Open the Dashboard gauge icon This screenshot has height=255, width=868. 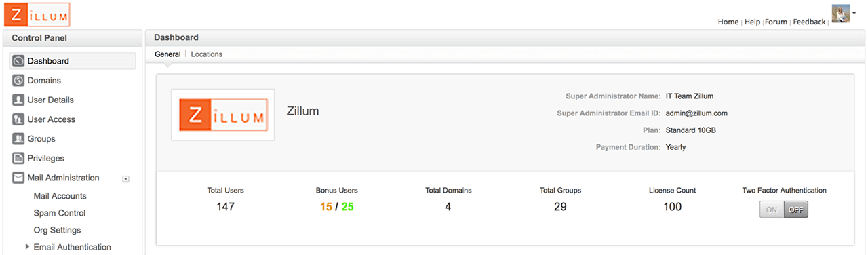pyautogui.click(x=18, y=61)
